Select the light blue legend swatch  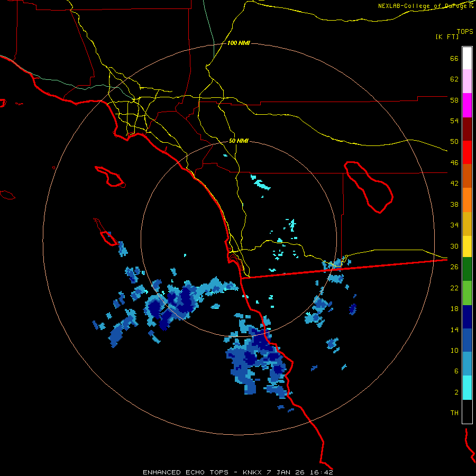click(x=467, y=364)
